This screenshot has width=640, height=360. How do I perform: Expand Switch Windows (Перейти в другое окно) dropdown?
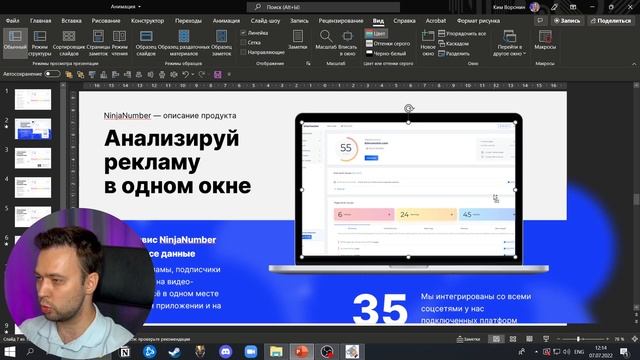(x=509, y=43)
